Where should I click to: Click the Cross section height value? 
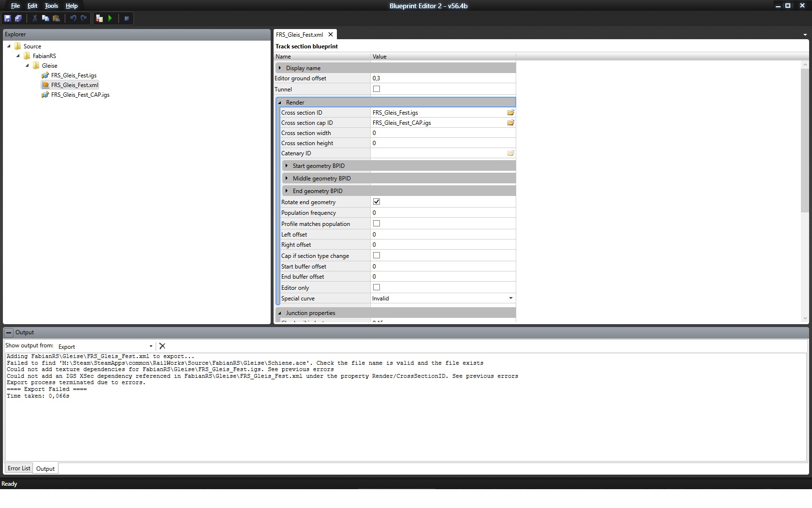point(443,143)
